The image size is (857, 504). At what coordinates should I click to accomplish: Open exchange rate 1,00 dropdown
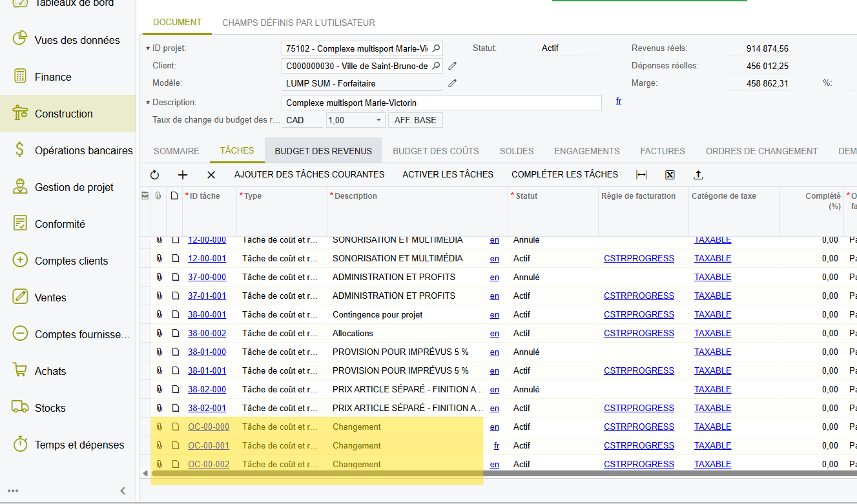click(378, 121)
